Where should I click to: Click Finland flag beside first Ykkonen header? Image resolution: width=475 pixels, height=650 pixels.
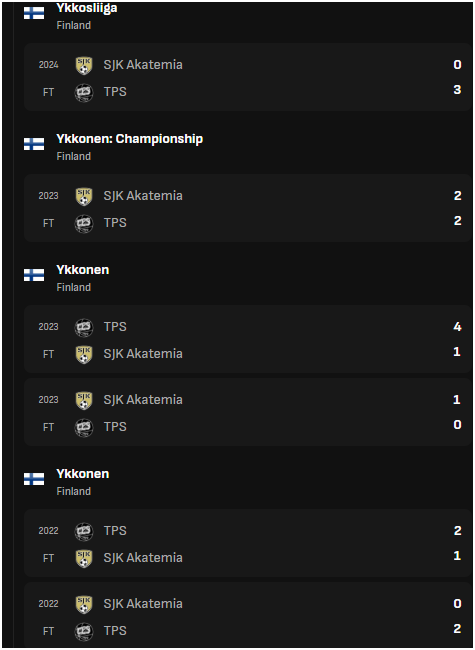click(x=34, y=275)
